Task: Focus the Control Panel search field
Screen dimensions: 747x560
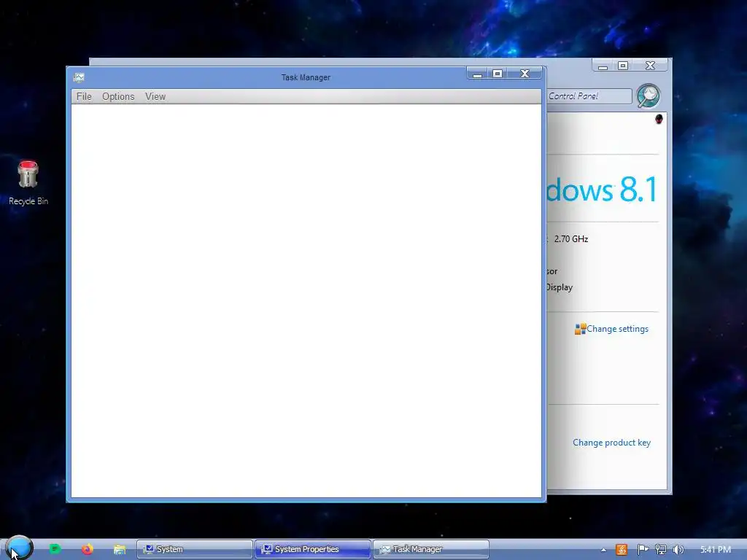Action: pos(589,96)
